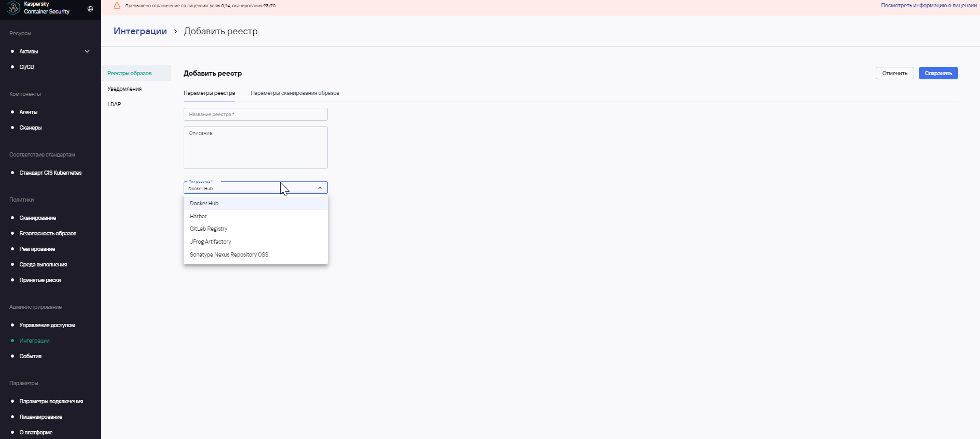The image size is (980, 439).
Task: Choose Harbor as the registry type
Action: pyautogui.click(x=256, y=216)
